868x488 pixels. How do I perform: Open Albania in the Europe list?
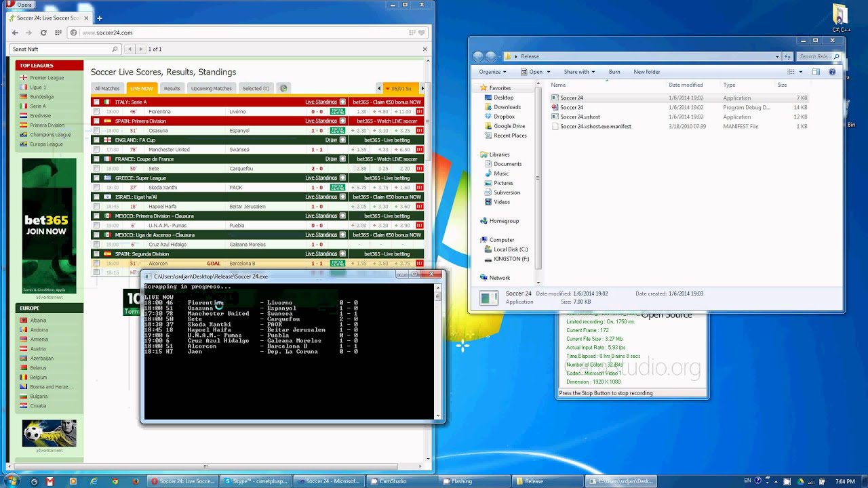(x=38, y=321)
